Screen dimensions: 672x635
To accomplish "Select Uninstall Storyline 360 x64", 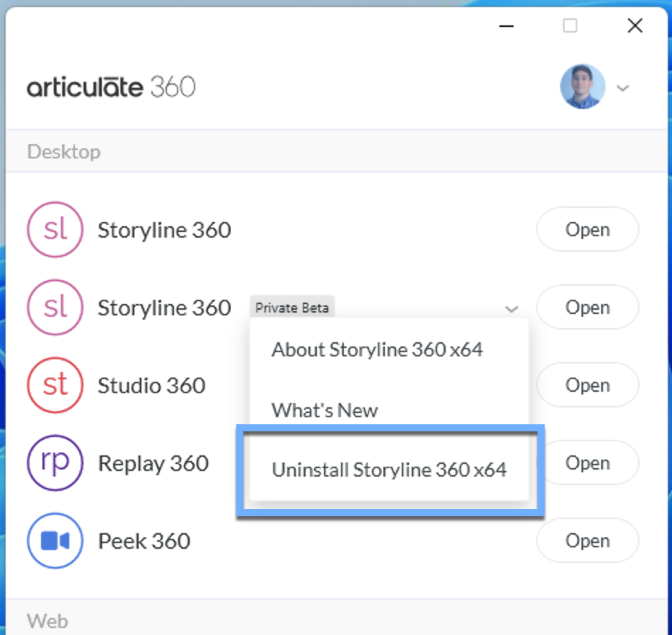I will [389, 470].
